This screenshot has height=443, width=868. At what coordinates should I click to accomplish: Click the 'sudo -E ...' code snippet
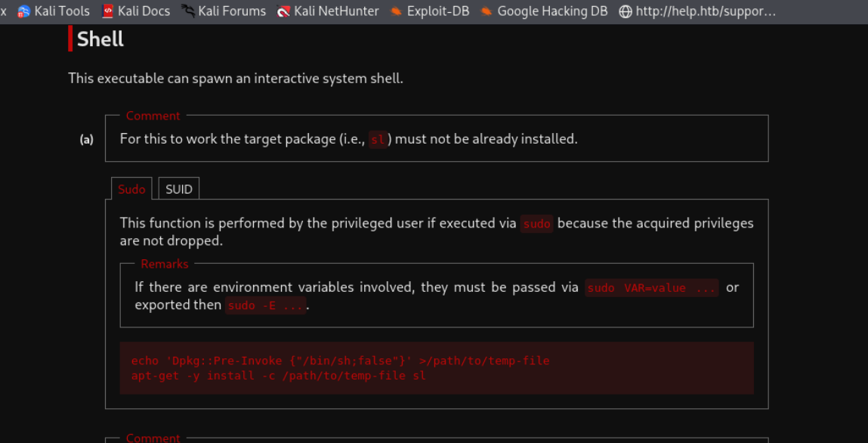266,305
